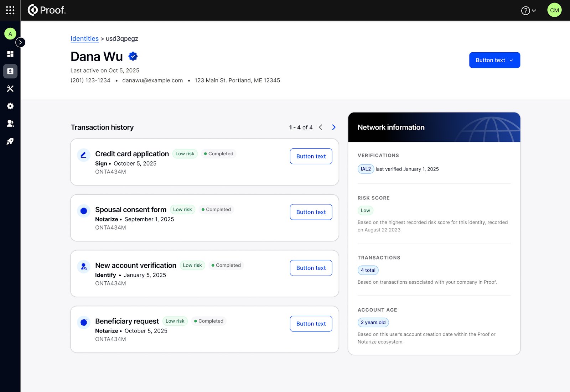Click Button text on Credit card application

(311, 156)
